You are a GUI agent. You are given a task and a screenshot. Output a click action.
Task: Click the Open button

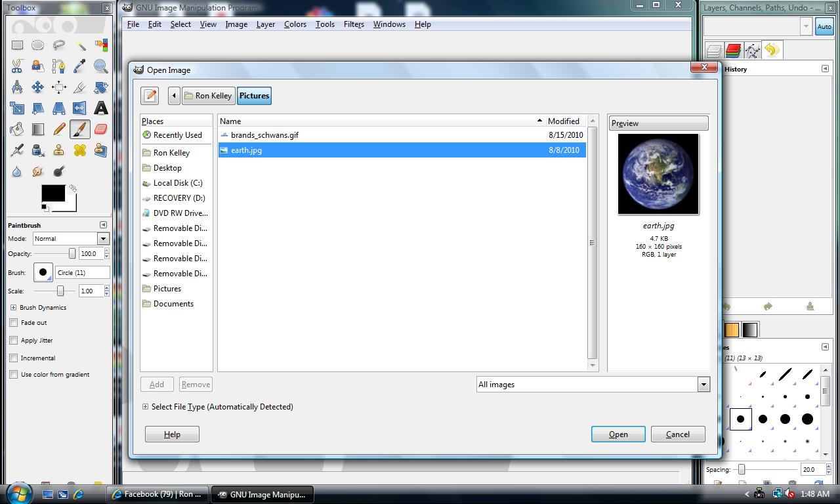618,434
